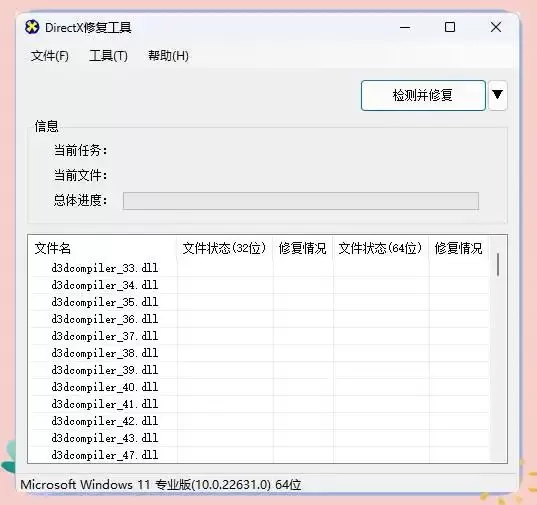Select the d3dcompiler_39.dll row
The height and width of the screenshot is (505, 537).
pos(260,370)
